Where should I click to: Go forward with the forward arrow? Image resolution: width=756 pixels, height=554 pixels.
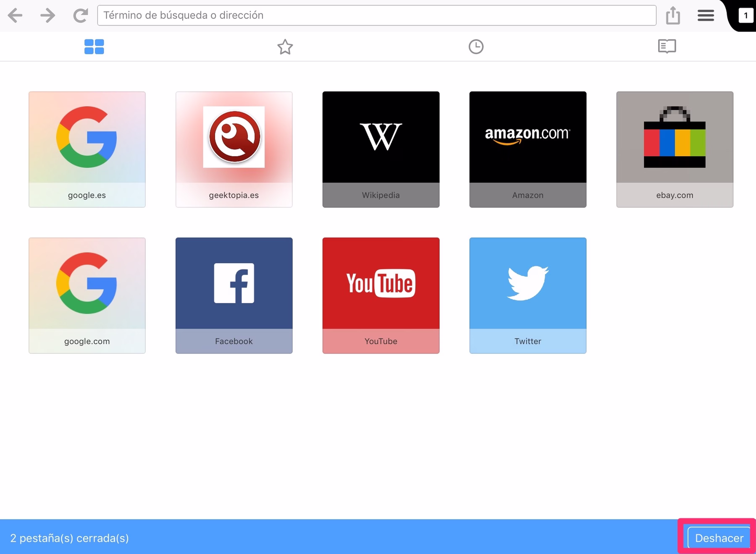pyautogui.click(x=47, y=16)
